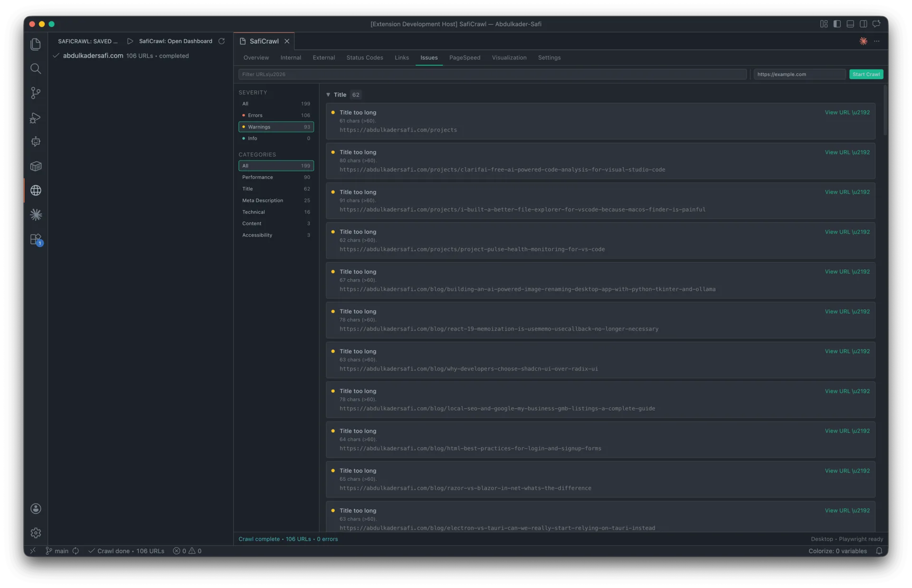Screen dimensions: 912x588
Task: Click the starburst icon in editor title bar
Action: (x=863, y=41)
